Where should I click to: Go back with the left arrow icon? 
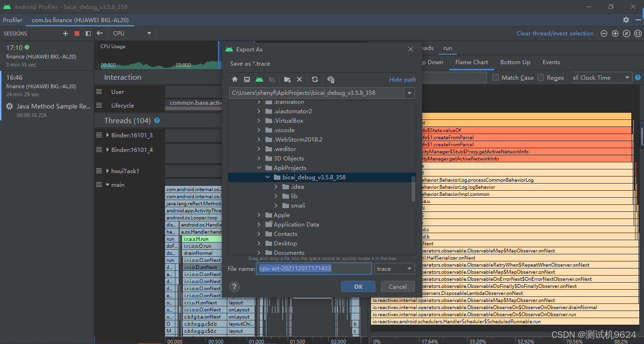(x=99, y=34)
